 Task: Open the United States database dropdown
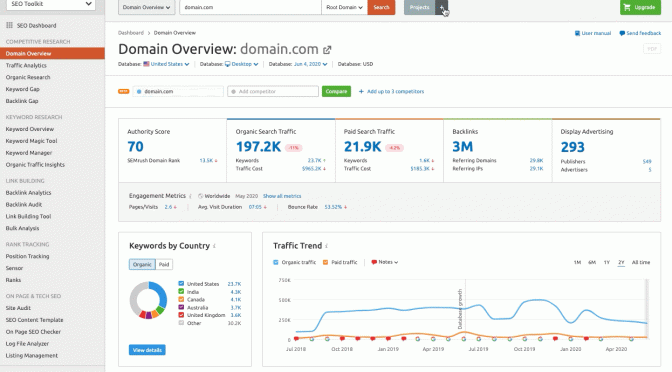(170, 64)
